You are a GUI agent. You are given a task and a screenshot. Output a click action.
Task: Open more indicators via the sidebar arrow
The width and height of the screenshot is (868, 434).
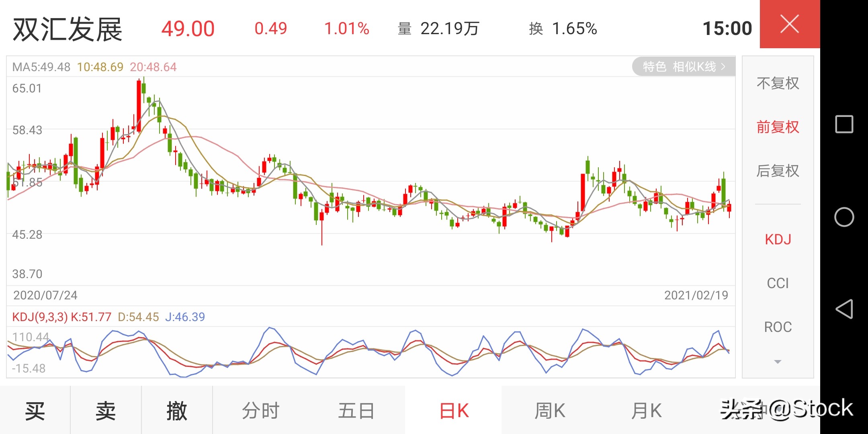coord(777,361)
